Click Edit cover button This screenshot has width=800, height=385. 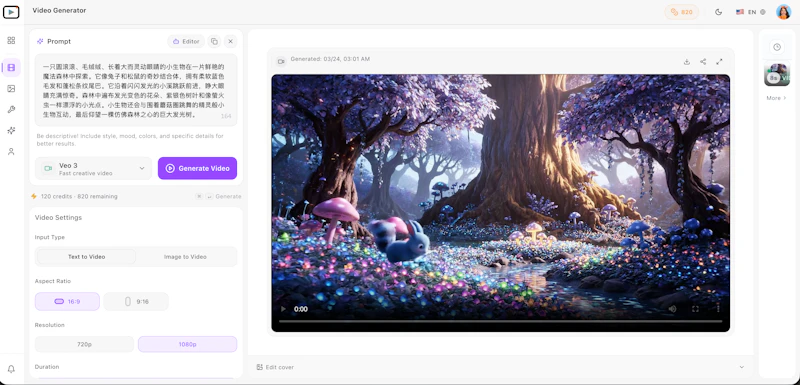tap(275, 367)
